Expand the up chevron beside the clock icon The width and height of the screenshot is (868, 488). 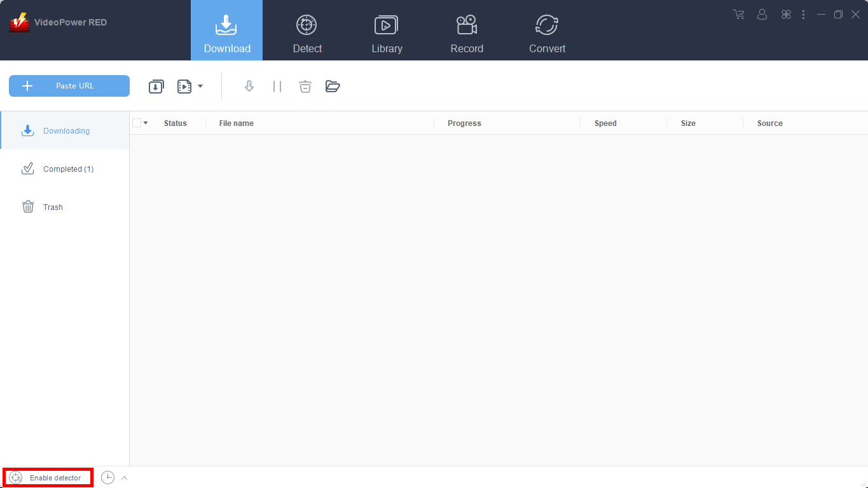(x=125, y=478)
